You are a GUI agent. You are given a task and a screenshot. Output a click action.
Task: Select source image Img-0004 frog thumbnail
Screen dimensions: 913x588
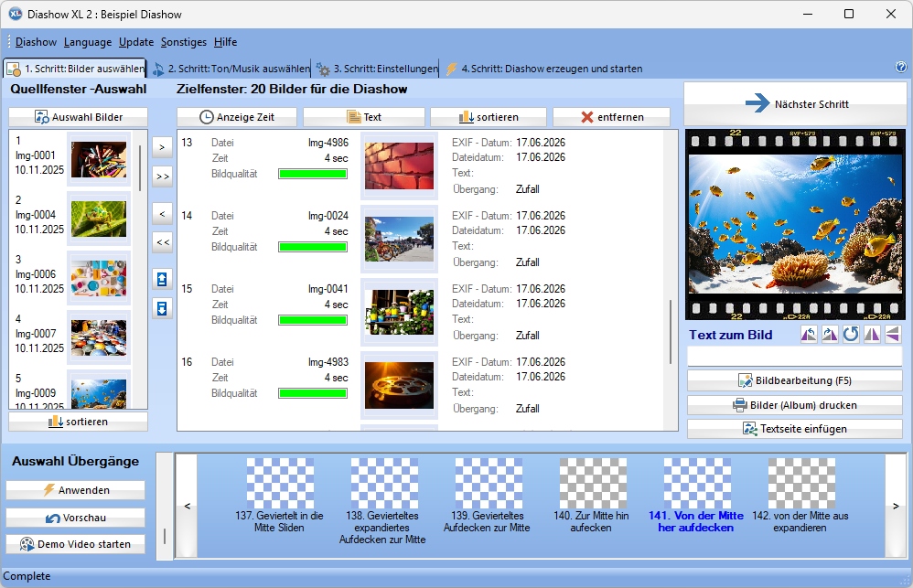(x=99, y=219)
